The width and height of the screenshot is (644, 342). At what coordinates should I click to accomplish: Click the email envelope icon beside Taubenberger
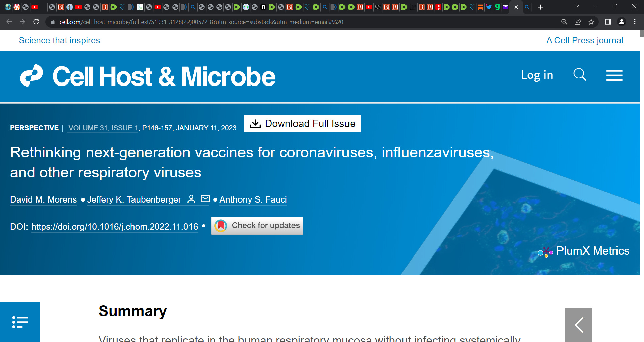pyautogui.click(x=205, y=199)
